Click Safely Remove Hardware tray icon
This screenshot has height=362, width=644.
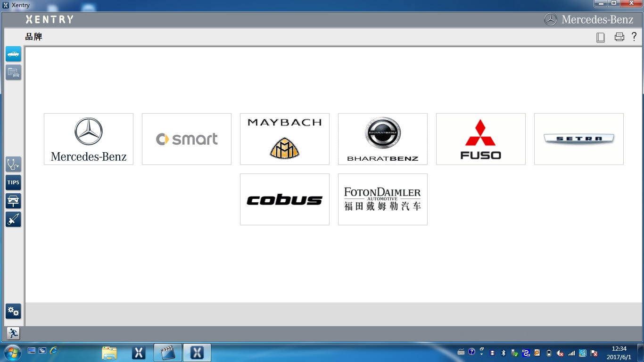click(x=515, y=353)
